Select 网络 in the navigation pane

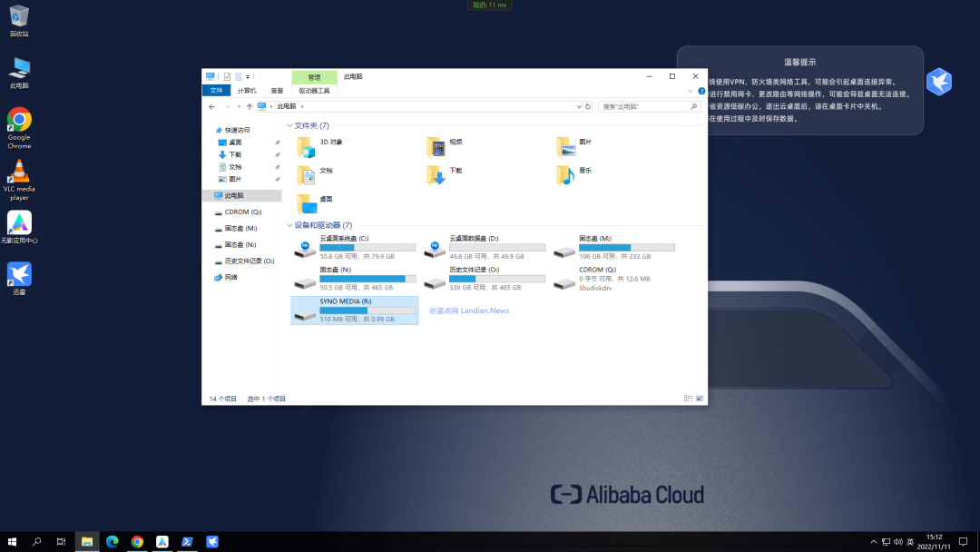pyautogui.click(x=230, y=277)
